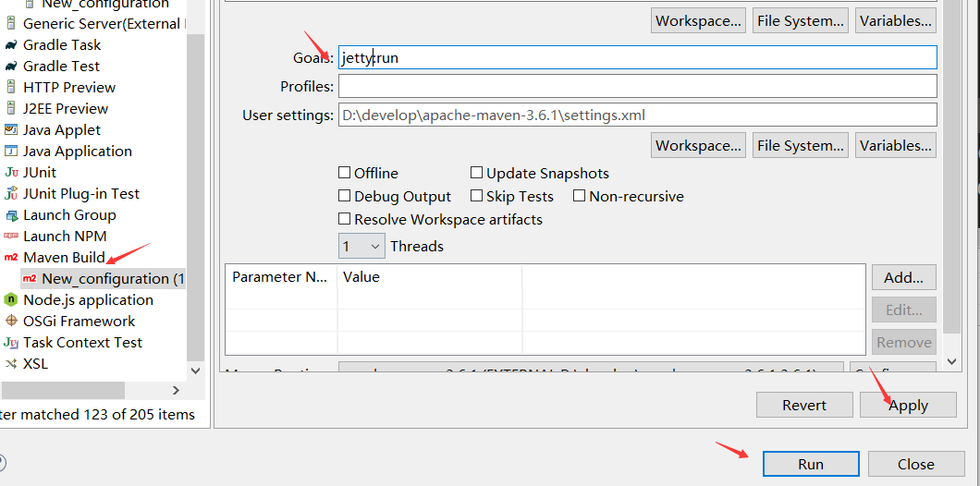Click the Java Application icon

(10, 152)
